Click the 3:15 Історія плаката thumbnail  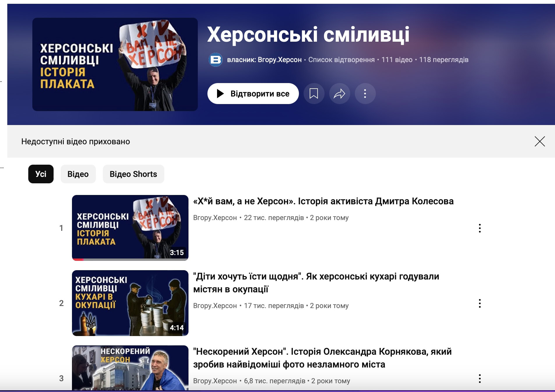tap(130, 228)
